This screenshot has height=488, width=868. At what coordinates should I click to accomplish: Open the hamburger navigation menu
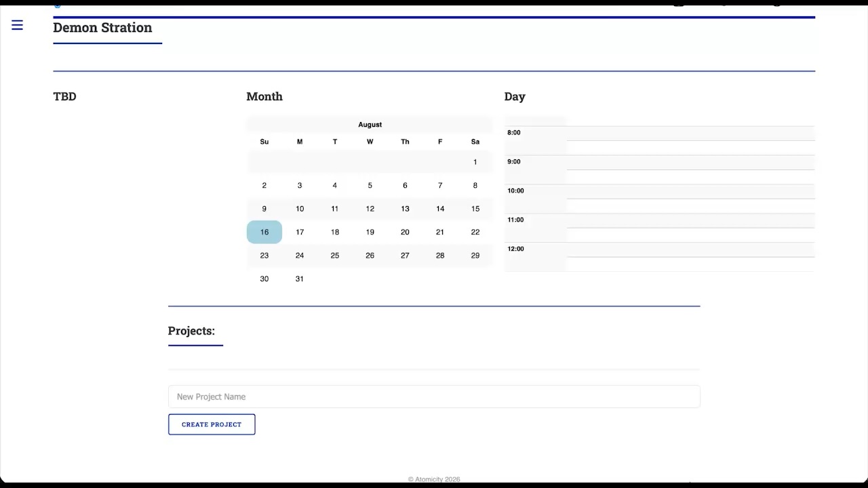[17, 25]
